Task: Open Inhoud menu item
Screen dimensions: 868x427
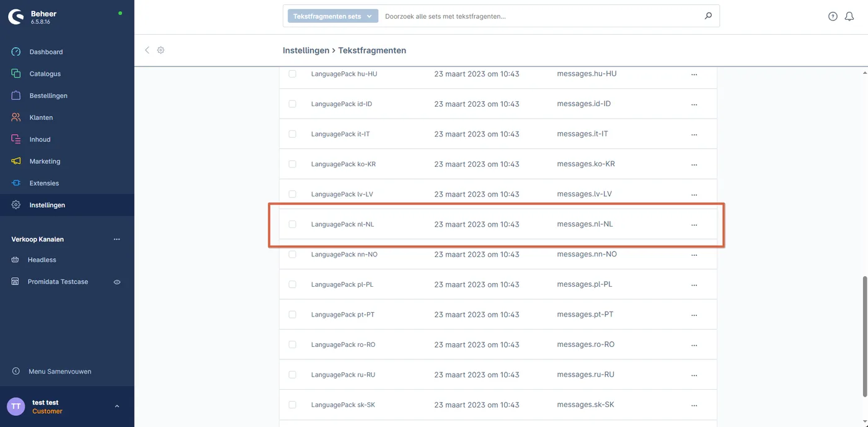Action: (67, 140)
